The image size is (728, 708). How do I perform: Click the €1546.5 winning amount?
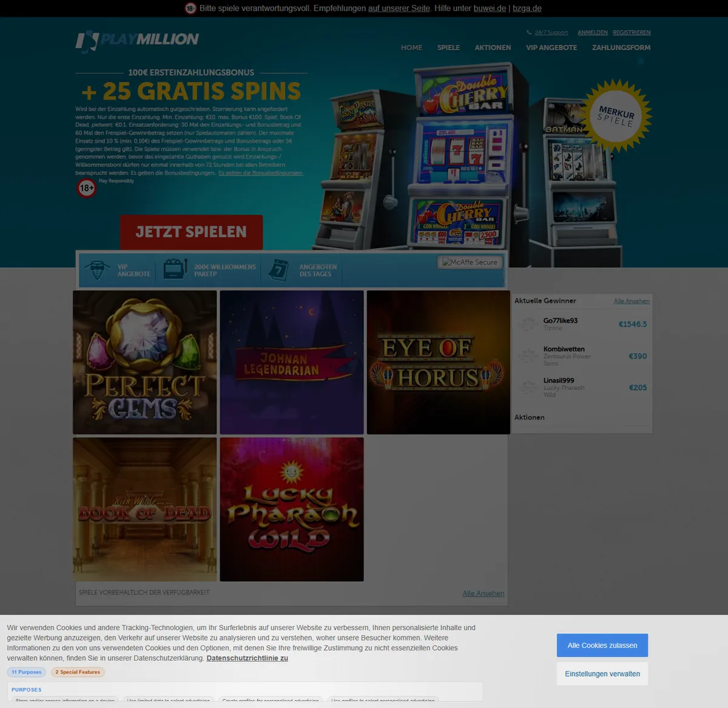(x=633, y=325)
